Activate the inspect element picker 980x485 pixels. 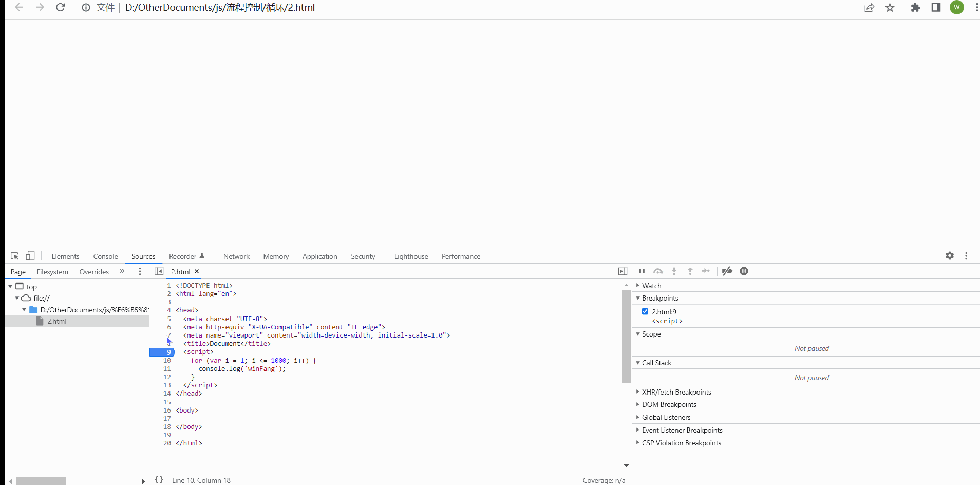tap(14, 256)
